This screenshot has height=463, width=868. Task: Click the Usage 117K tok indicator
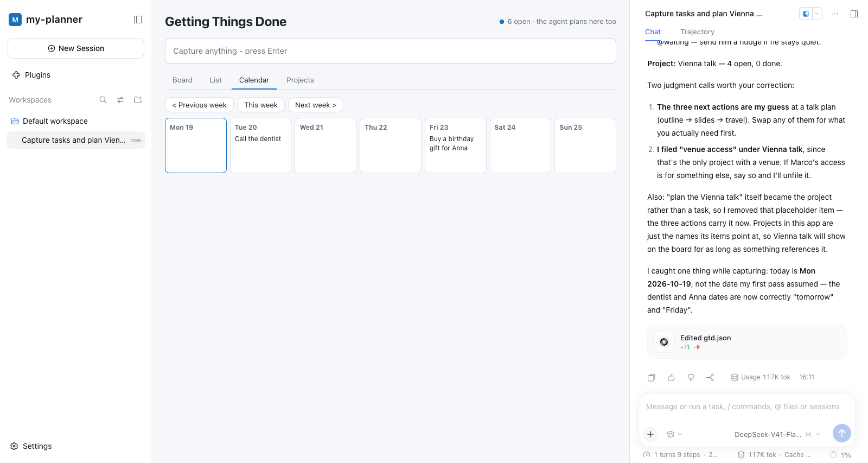761,377
